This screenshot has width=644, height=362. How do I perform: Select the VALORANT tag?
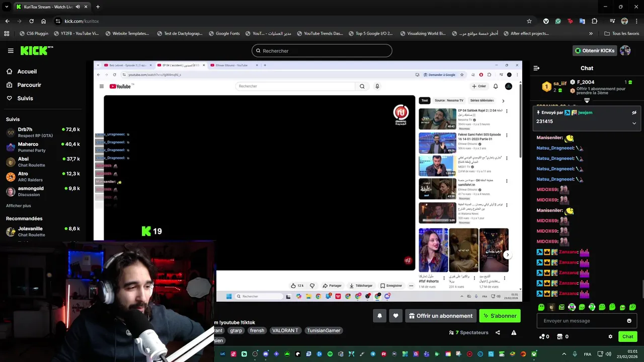click(285, 330)
